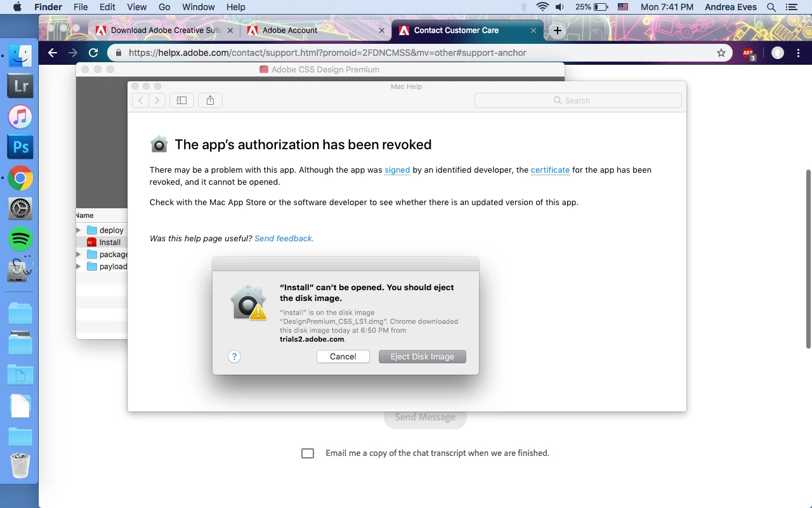812x508 pixels.
Task: Open the Edit menu
Action: click(x=107, y=7)
